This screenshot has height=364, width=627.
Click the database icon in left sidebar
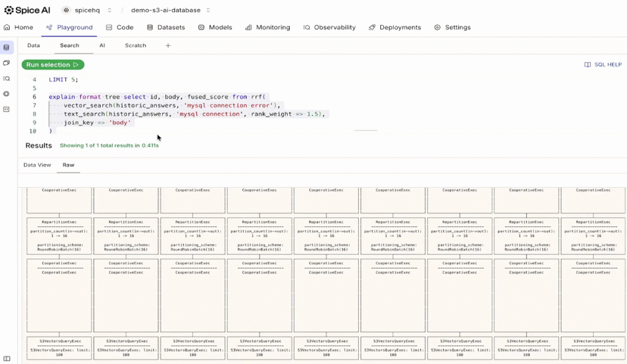click(7, 47)
